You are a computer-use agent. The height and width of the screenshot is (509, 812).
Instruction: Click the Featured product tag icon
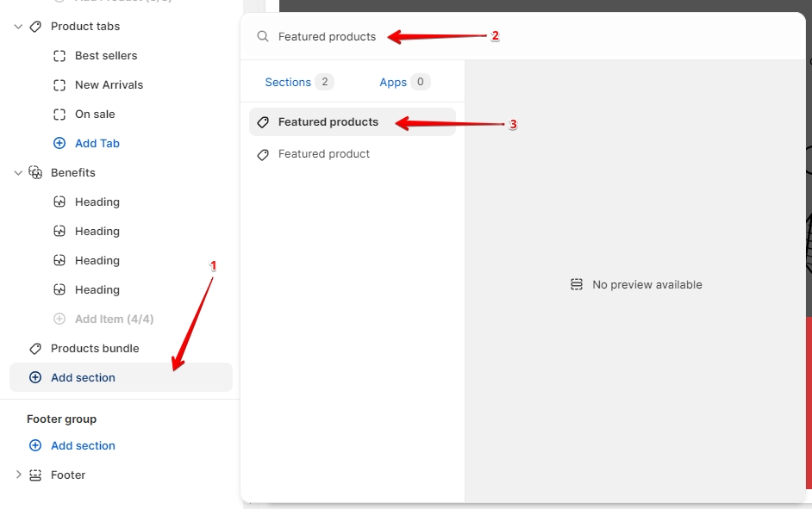pyautogui.click(x=263, y=154)
